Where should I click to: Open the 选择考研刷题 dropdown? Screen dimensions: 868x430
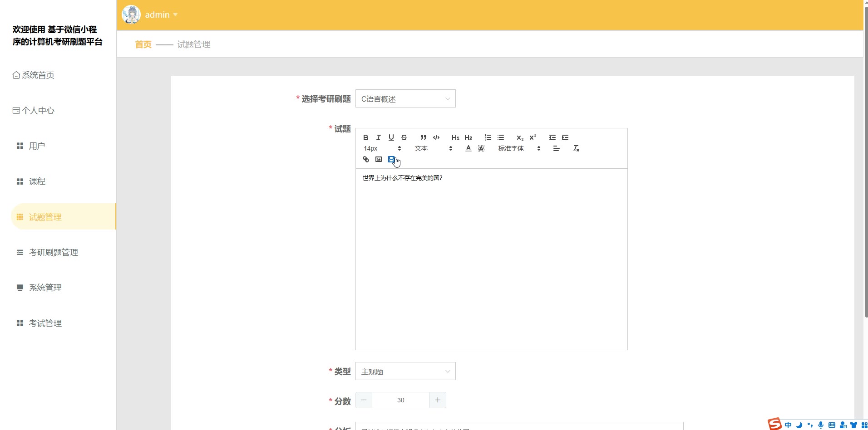pyautogui.click(x=405, y=99)
